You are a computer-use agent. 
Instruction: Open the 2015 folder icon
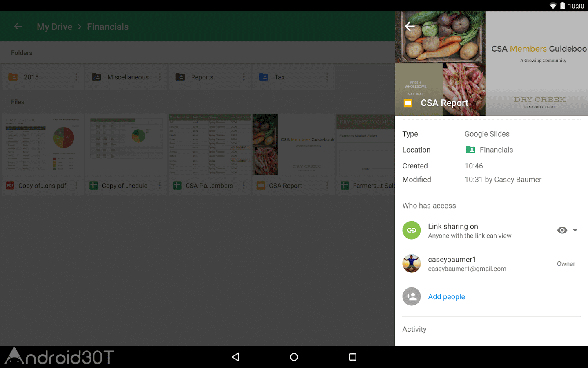[13, 77]
